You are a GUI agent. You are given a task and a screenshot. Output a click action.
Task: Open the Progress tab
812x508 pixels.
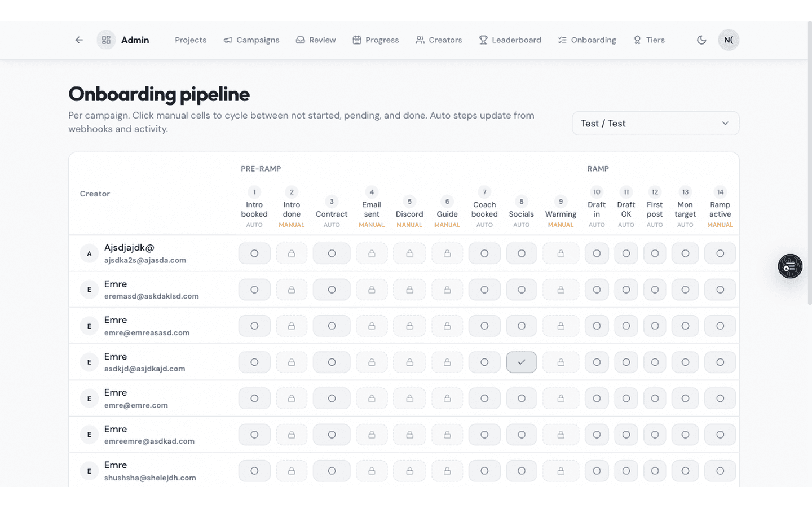(x=376, y=40)
